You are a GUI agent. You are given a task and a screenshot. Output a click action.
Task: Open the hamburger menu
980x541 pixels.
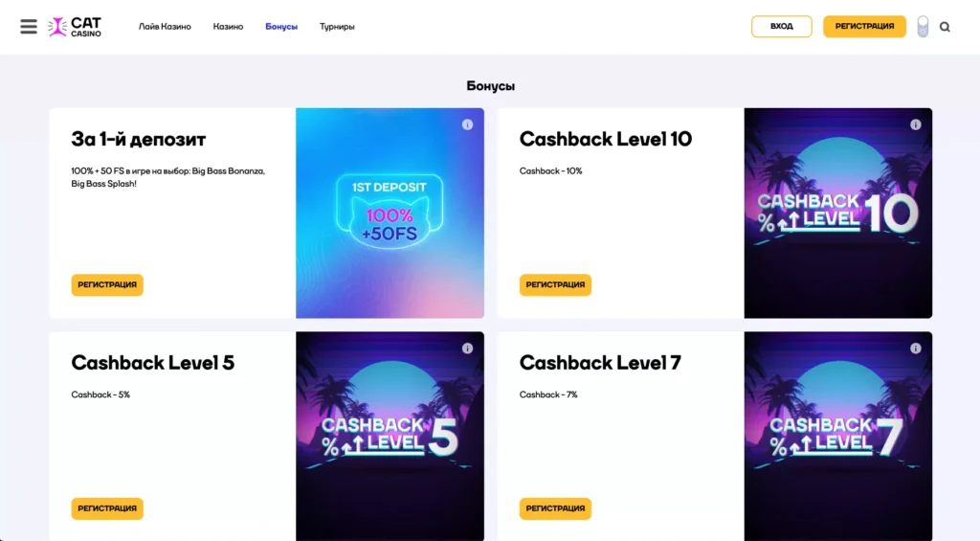(29, 26)
